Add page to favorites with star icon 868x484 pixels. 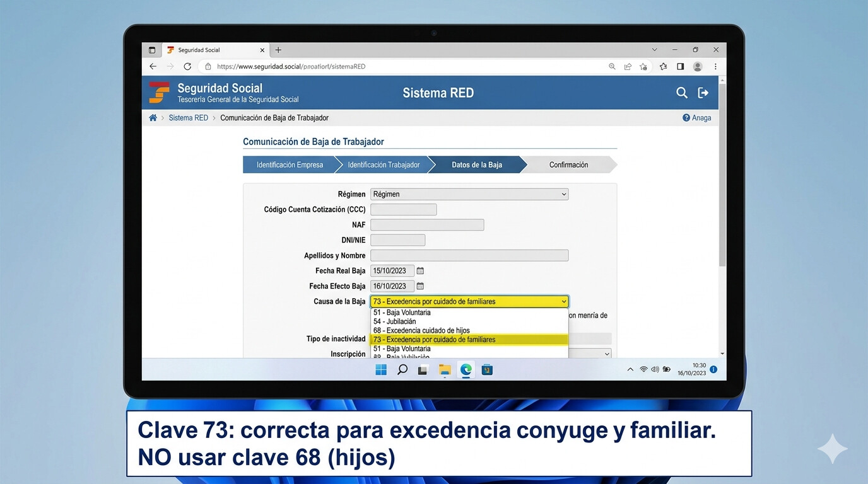(x=643, y=66)
